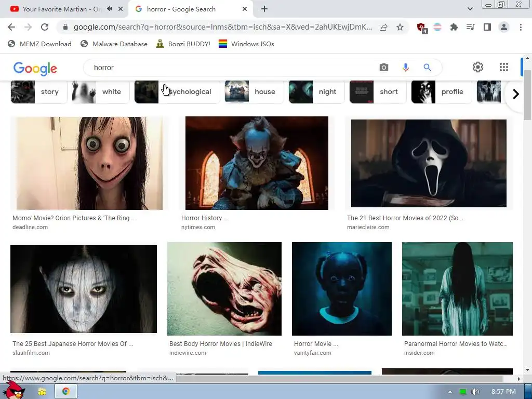Open the Google apps grid
The height and width of the screenshot is (399, 532).
(504, 67)
